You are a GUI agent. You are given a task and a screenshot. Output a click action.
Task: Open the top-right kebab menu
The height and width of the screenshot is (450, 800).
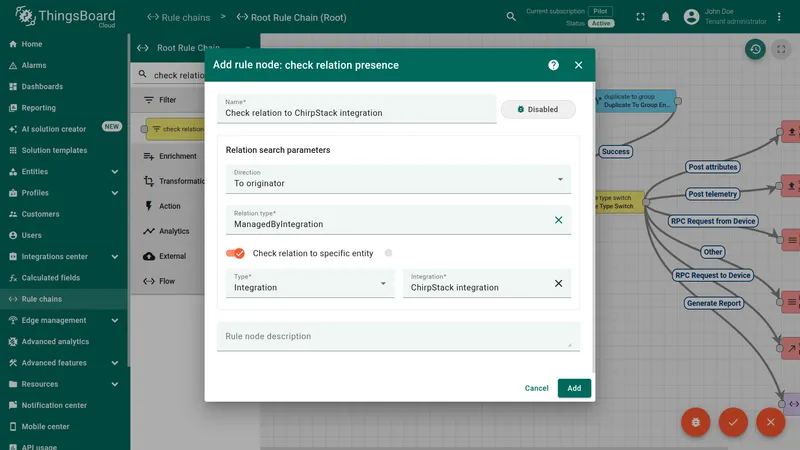pos(779,17)
